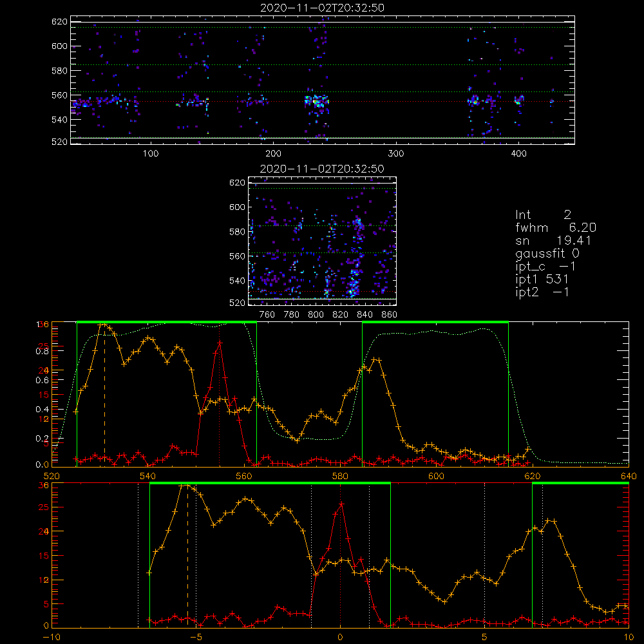Click y-axis label 620 on top image
644x644 pixels.
click(59, 22)
